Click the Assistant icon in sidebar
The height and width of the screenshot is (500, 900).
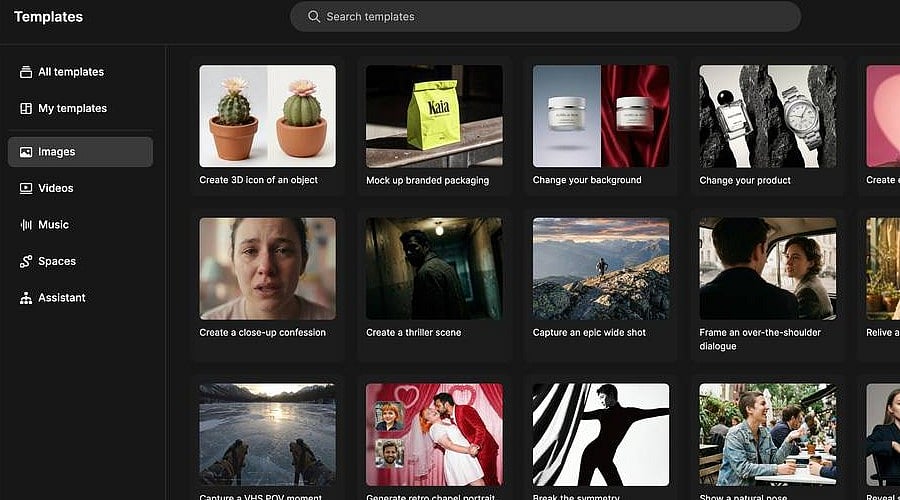point(26,298)
